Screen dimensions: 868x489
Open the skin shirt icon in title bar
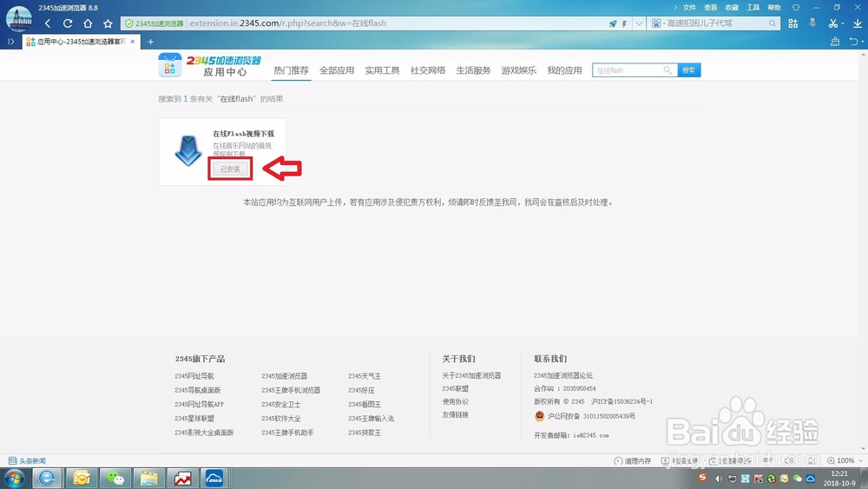point(796,7)
